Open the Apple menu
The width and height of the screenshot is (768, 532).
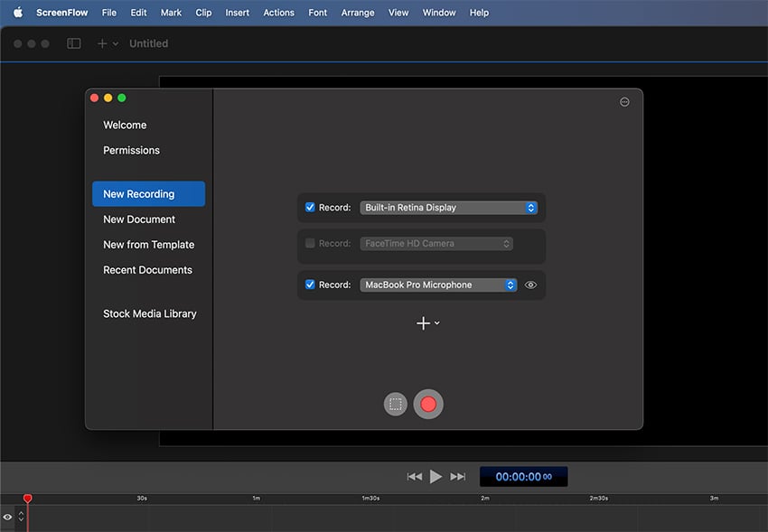pyautogui.click(x=18, y=13)
